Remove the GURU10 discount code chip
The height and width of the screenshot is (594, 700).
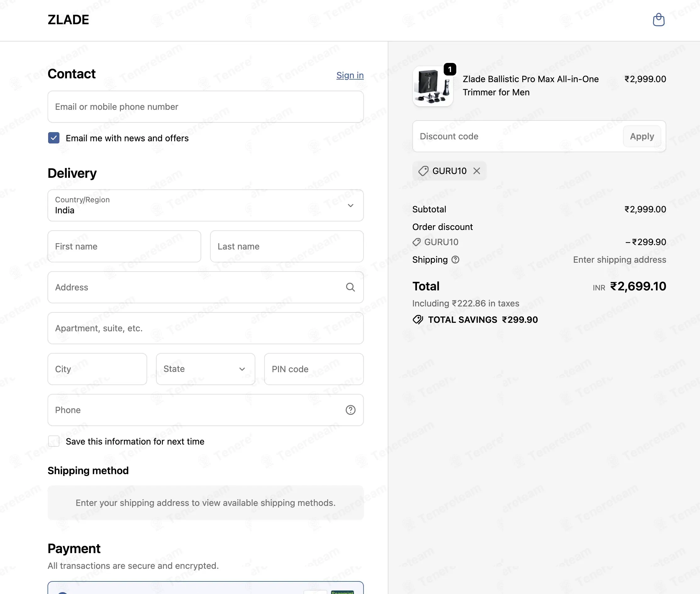476,171
